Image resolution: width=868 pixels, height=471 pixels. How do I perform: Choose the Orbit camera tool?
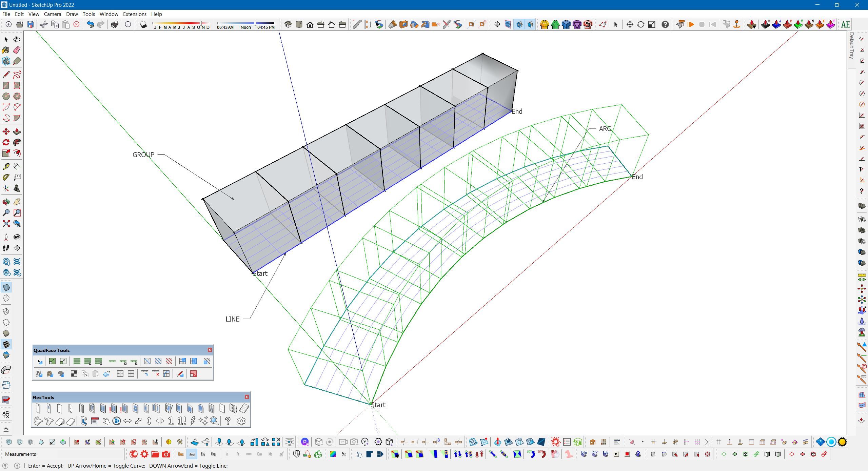tap(6, 202)
